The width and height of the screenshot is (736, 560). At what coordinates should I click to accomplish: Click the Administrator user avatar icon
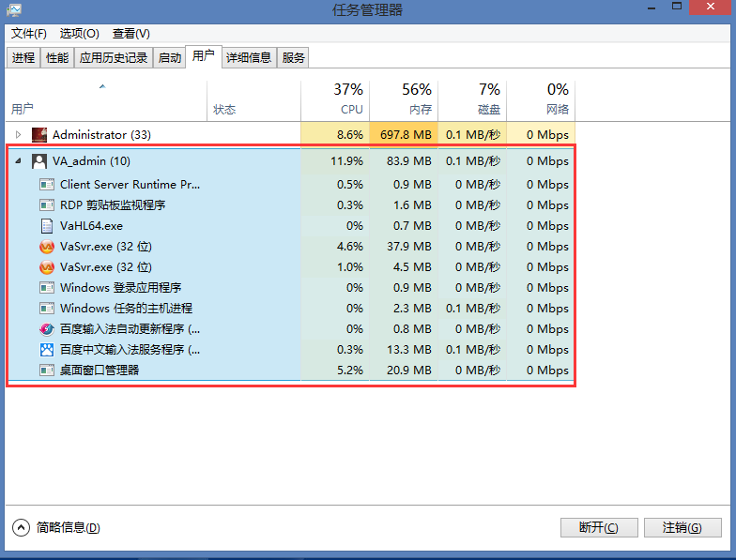39,135
